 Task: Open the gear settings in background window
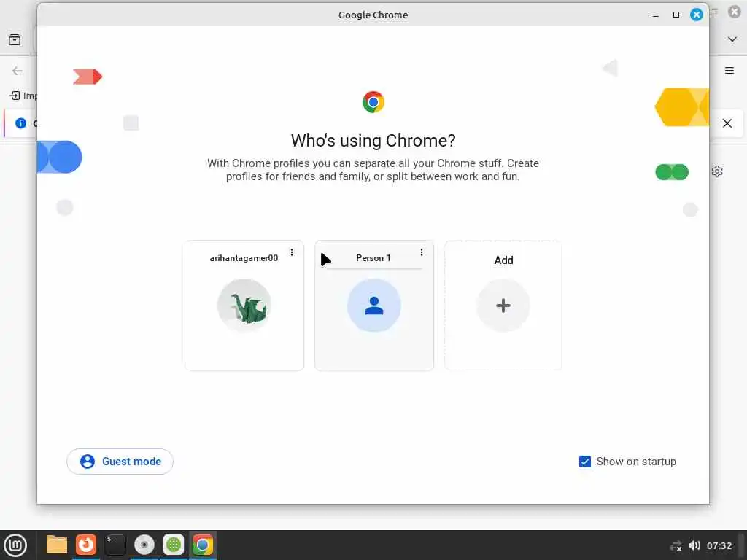717,171
